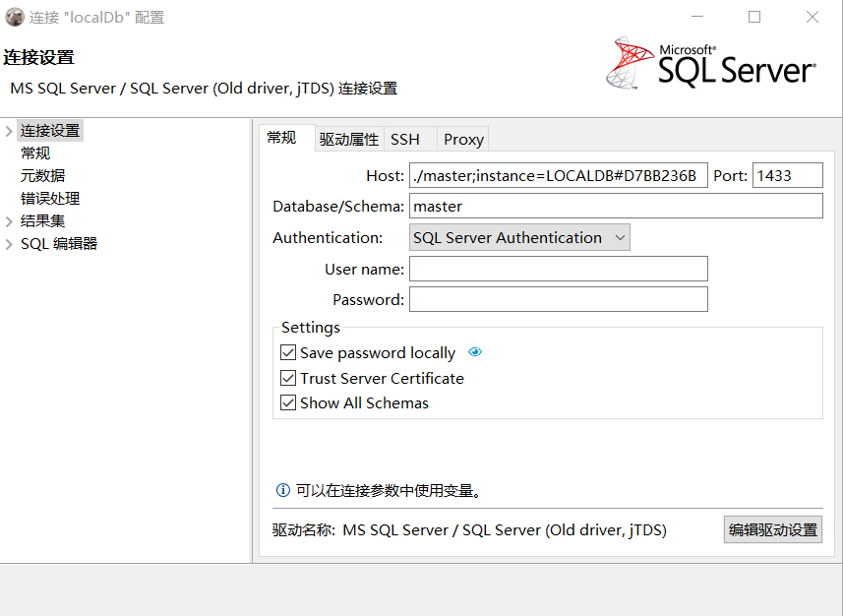Screen dimensions: 843x616
Task: Click the password reveal eye icon
Action: [475, 352]
